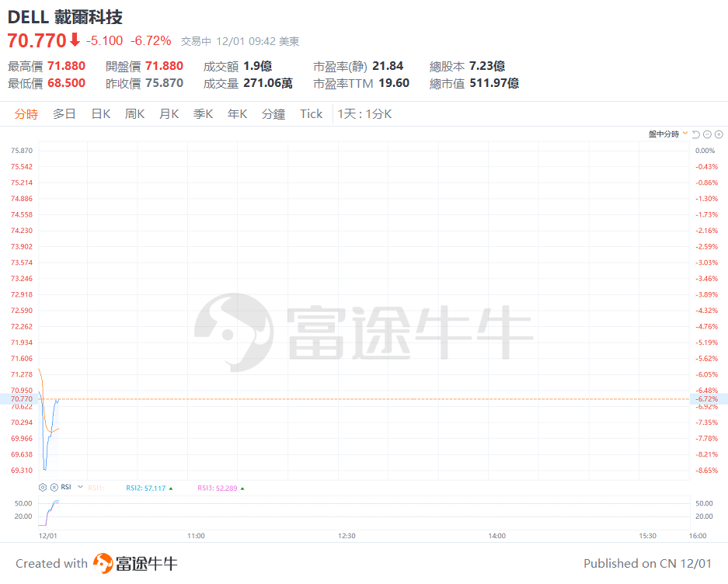The image size is (728, 584).
Task: Click the Created with 富途牛牛 footer text
Action: coord(96,563)
